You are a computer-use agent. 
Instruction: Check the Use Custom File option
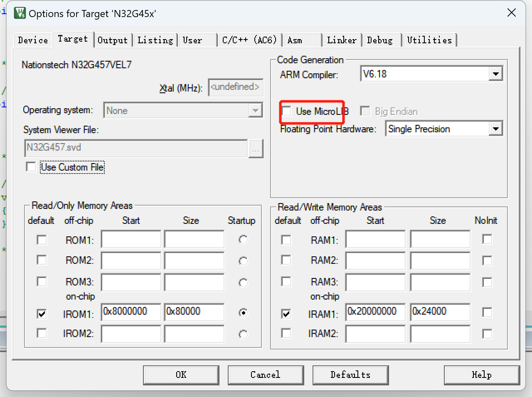[31, 167]
